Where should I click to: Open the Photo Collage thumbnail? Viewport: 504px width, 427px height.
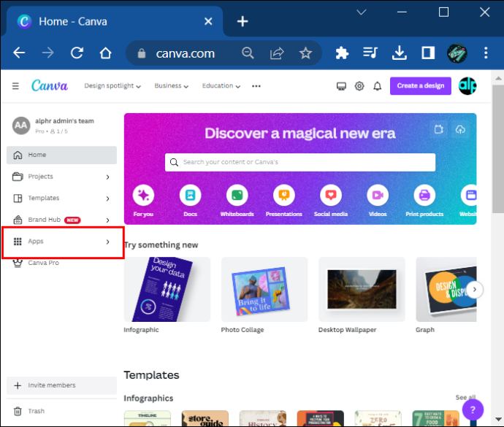tap(264, 290)
